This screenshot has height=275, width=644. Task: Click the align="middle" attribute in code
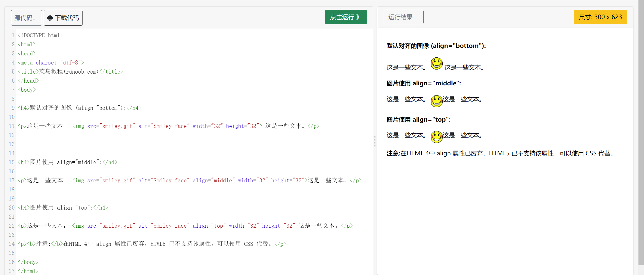pyautogui.click(x=213, y=181)
